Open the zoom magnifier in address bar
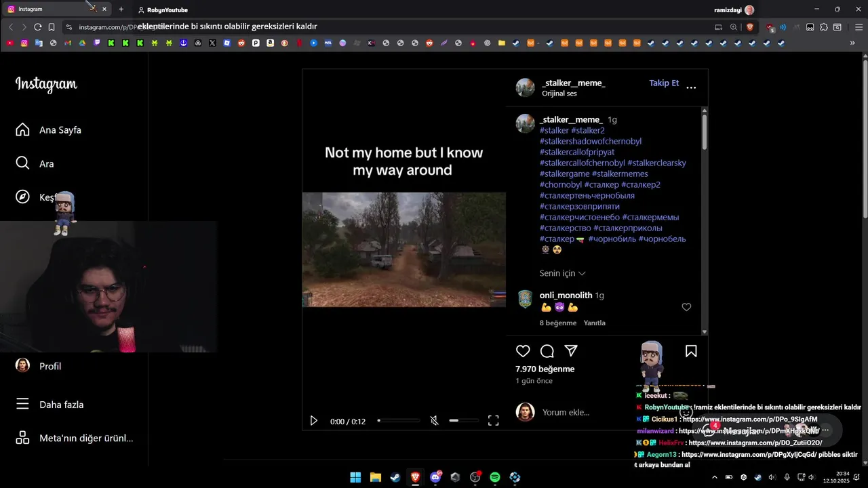Image resolution: width=868 pixels, height=488 pixels. pyautogui.click(x=733, y=27)
